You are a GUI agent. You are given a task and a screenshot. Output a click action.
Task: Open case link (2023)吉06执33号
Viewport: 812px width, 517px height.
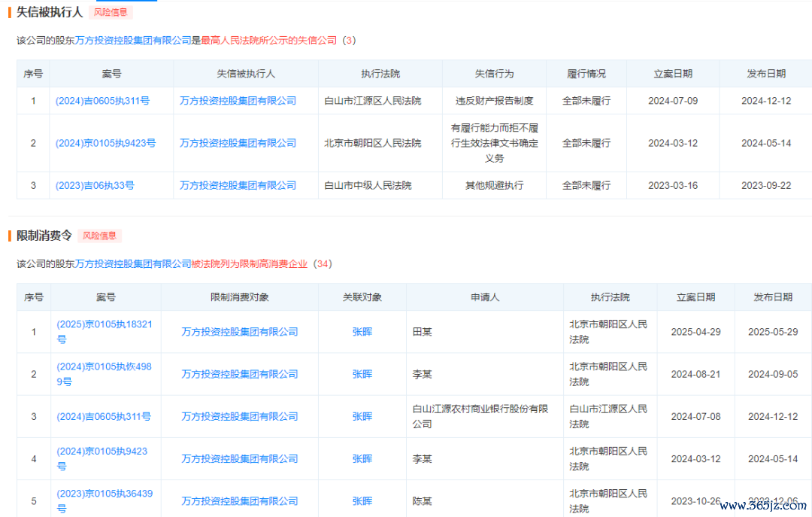95,186
